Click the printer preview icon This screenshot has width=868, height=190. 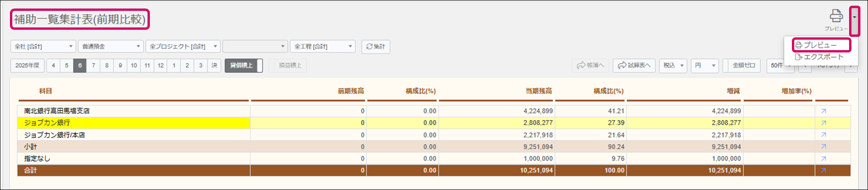pyautogui.click(x=836, y=17)
